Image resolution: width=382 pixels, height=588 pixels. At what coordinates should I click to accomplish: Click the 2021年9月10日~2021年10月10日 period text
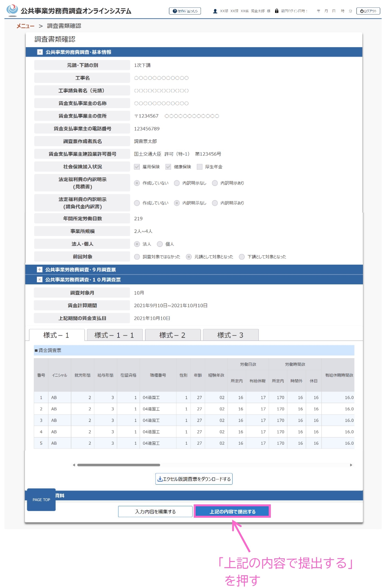pyautogui.click(x=170, y=305)
